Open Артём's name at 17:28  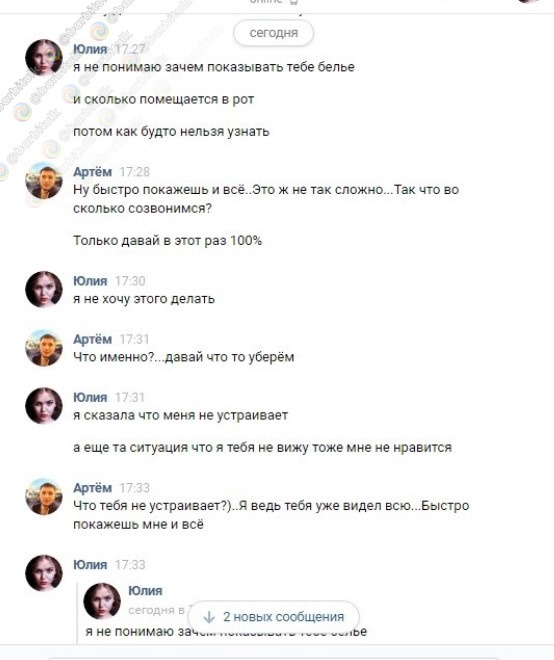[93, 172]
